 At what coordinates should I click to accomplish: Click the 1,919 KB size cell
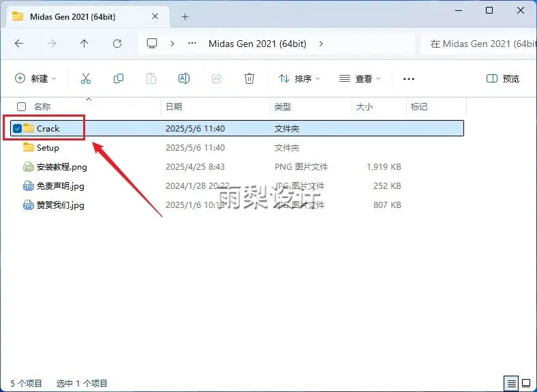point(384,167)
